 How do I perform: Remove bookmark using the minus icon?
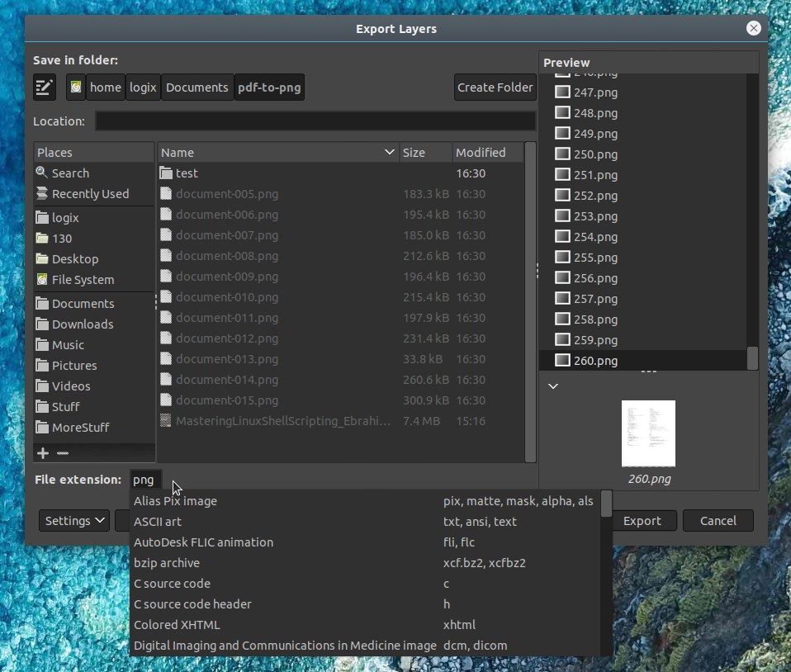(64, 452)
